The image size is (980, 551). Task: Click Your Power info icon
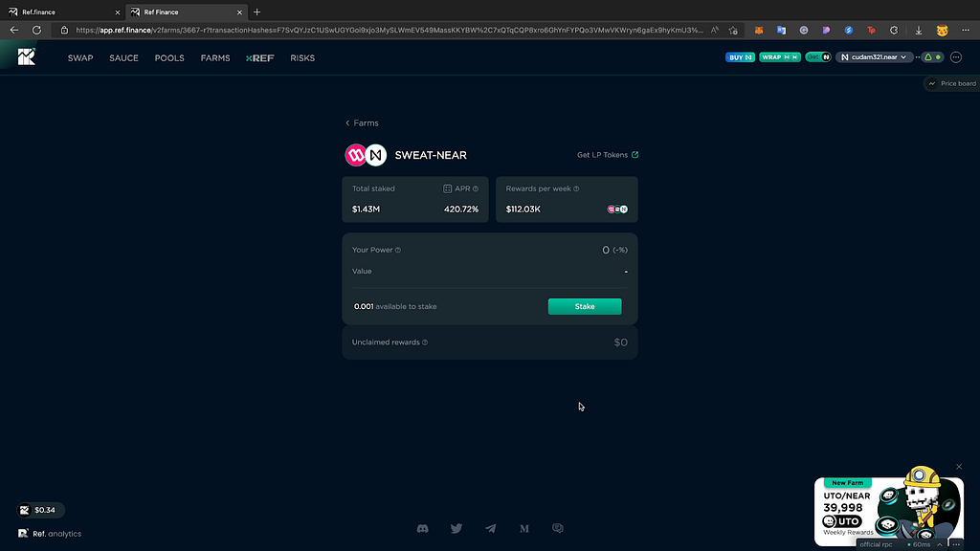pos(397,250)
